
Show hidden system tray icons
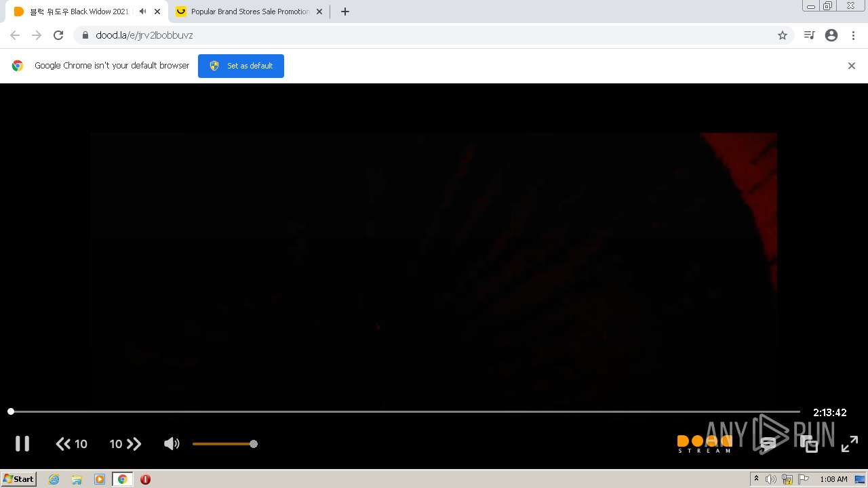click(757, 479)
